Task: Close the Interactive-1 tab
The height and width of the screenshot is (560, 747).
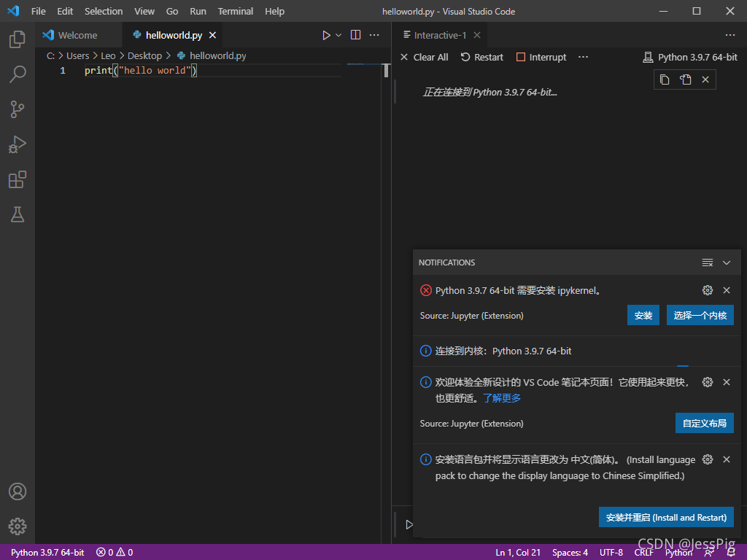Action: click(477, 35)
